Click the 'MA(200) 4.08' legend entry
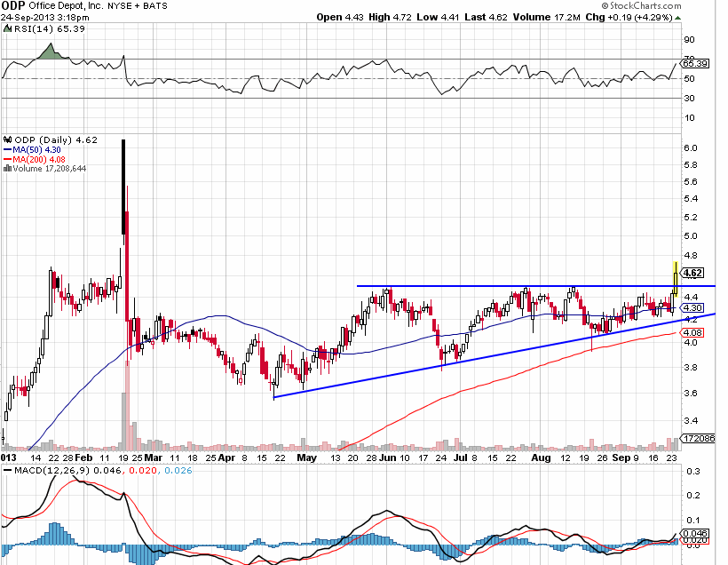728x565 pixels. 35,159
